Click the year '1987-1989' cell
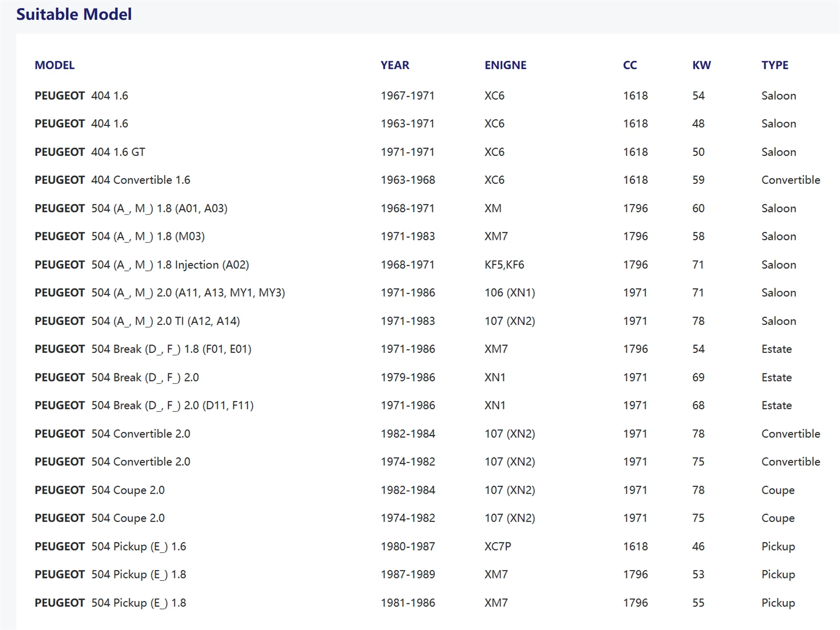This screenshot has height=630, width=840. 408,574
